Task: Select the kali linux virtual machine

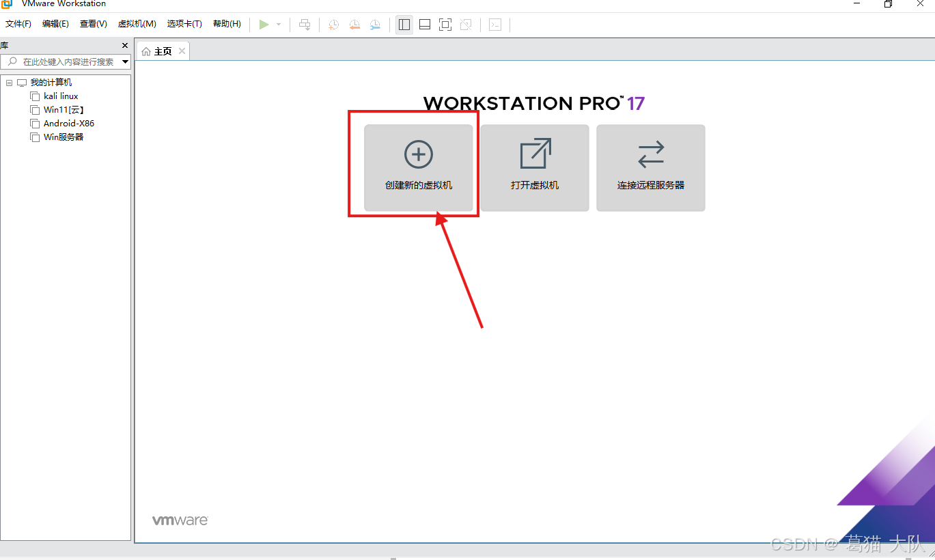Action: point(61,96)
